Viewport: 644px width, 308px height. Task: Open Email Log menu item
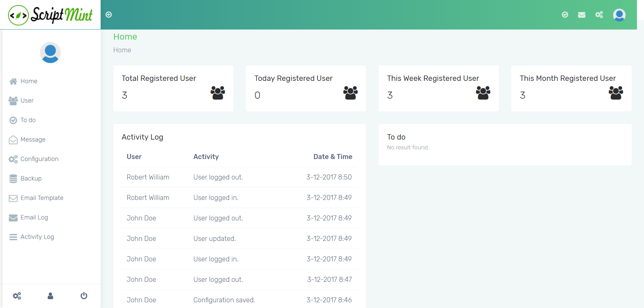pos(34,217)
